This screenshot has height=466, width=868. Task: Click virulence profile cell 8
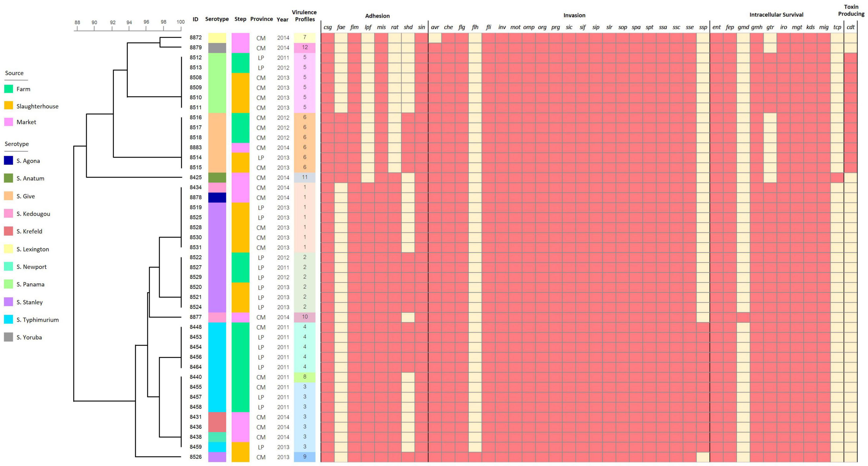point(305,377)
